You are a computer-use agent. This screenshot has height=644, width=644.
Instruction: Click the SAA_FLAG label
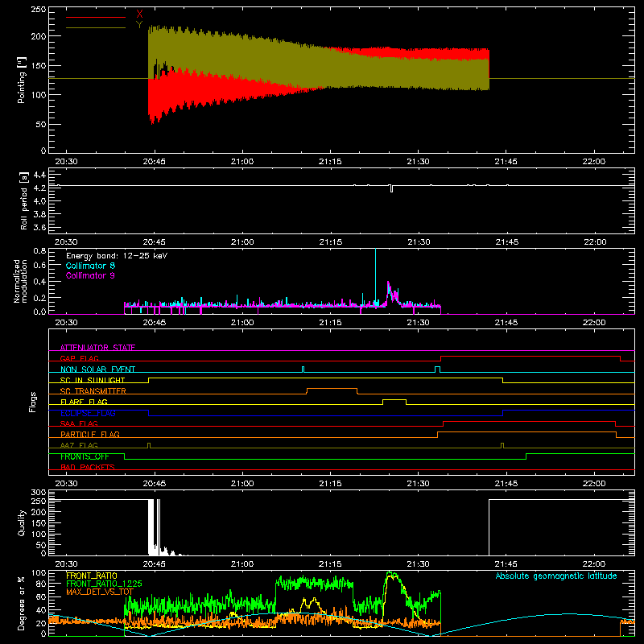tap(79, 423)
